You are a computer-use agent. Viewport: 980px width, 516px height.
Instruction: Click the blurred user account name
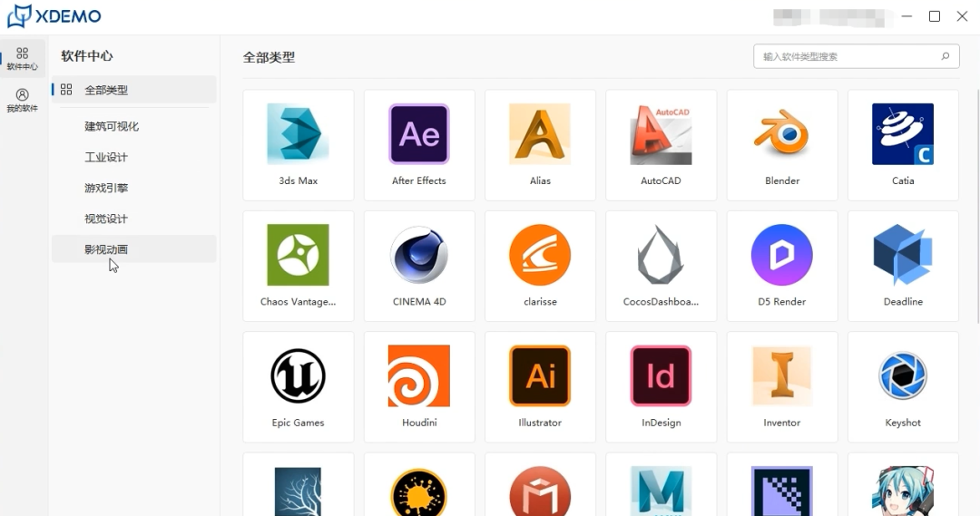pos(832,17)
